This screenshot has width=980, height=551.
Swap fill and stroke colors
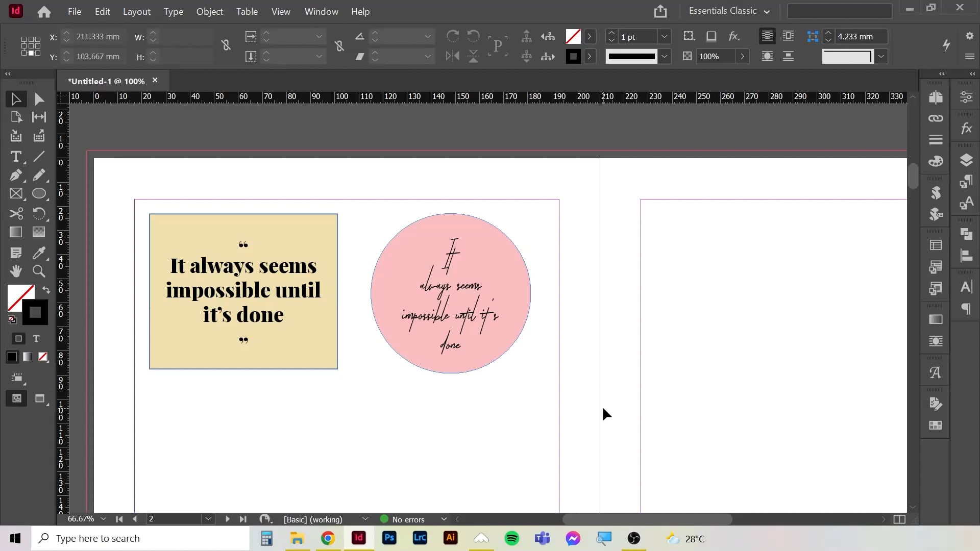46,290
